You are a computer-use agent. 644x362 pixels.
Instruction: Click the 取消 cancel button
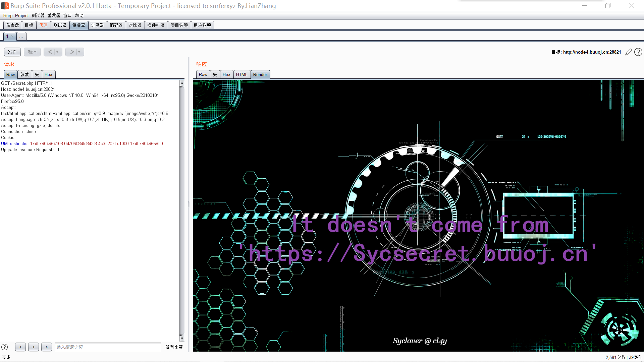(32, 52)
